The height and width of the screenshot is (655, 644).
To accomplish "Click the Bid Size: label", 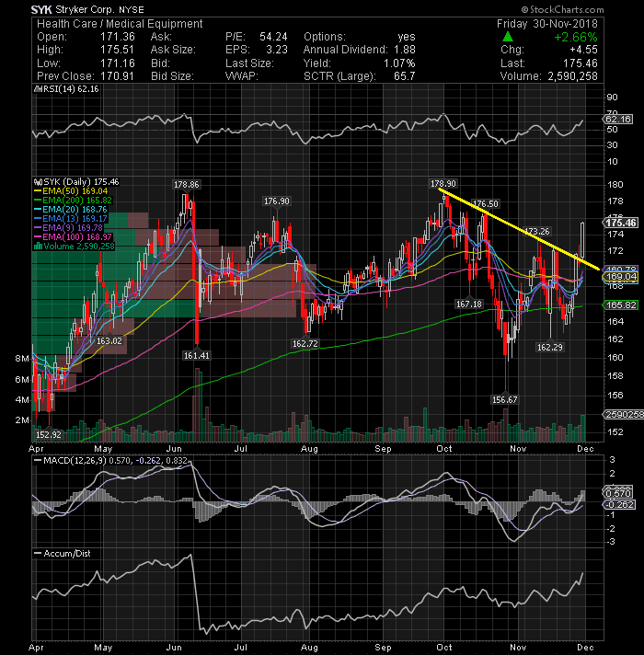I will click(x=172, y=76).
